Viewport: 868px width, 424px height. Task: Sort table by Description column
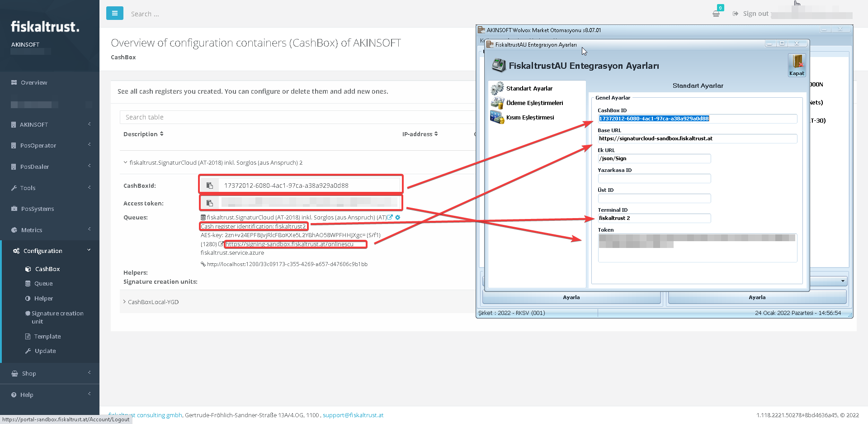click(x=143, y=134)
